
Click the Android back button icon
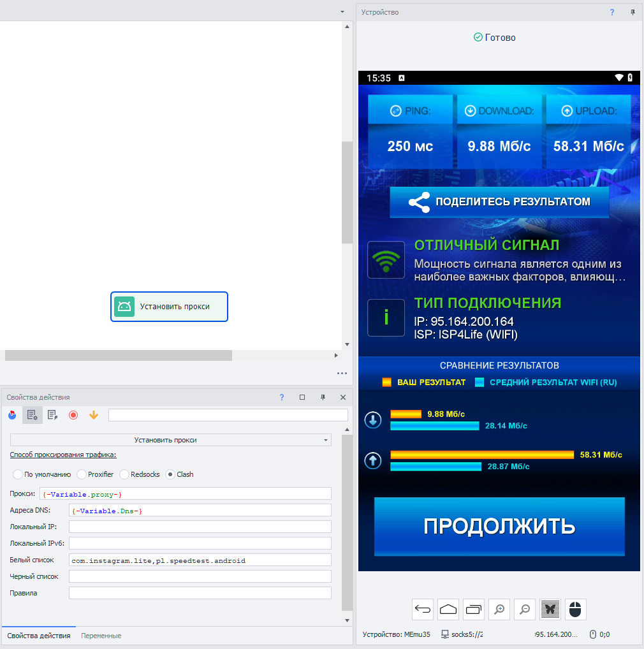[x=423, y=609]
